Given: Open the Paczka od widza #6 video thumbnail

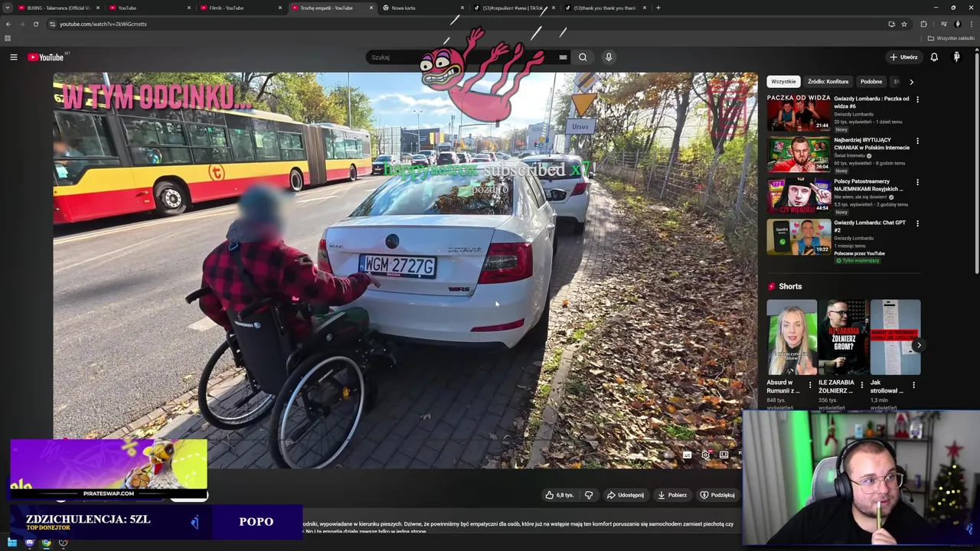Looking at the screenshot, I should tap(799, 112).
